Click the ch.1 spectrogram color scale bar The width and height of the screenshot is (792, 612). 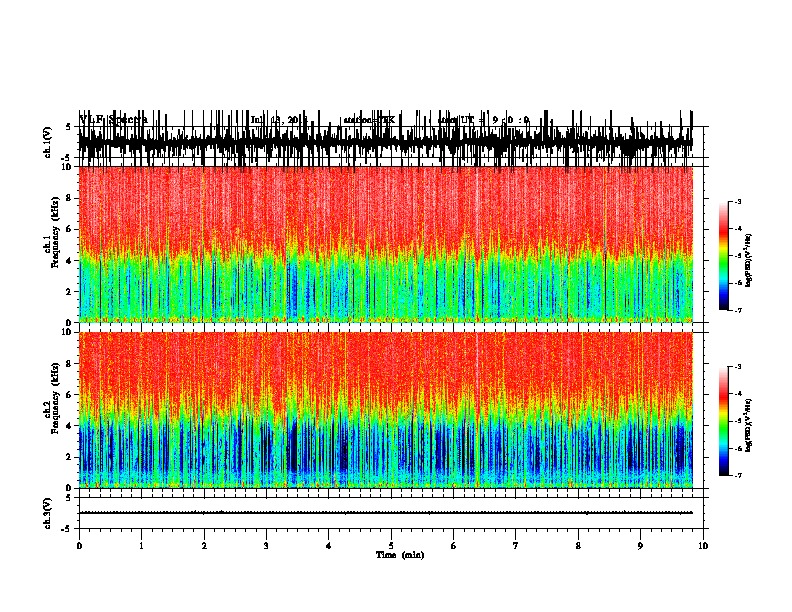[723, 256]
